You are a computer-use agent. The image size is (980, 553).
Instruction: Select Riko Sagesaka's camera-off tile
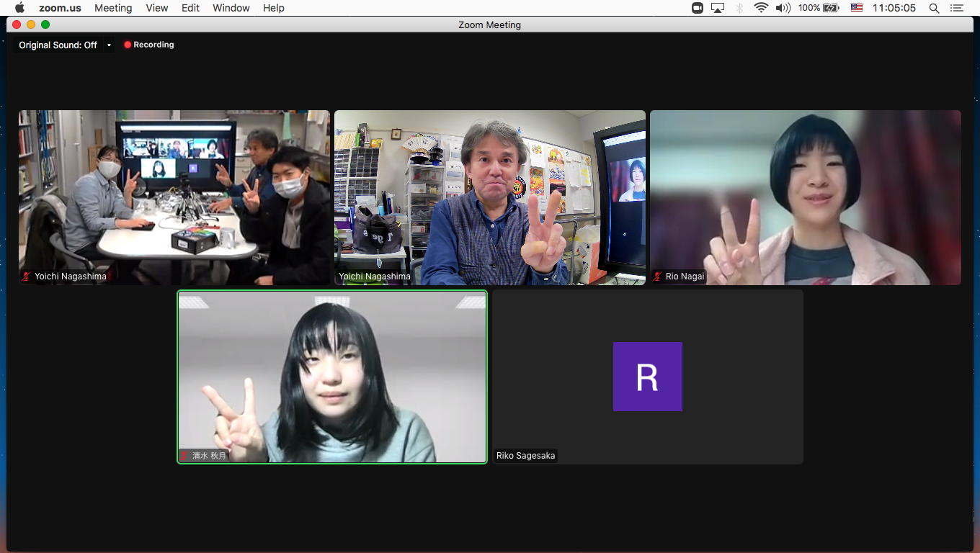(648, 377)
